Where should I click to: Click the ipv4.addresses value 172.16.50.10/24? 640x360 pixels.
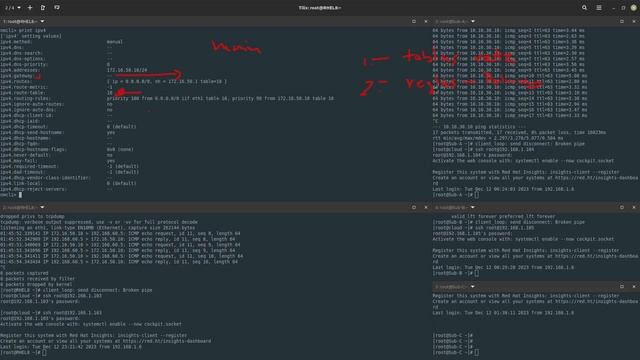click(x=127, y=70)
